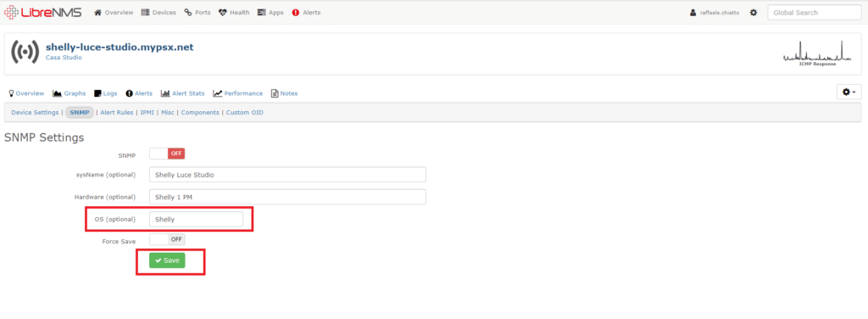Open the Casa Studio location link

[64, 57]
